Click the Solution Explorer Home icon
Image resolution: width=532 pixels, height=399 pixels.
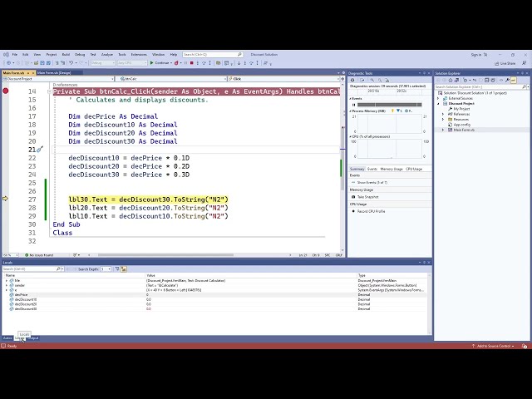451,80
